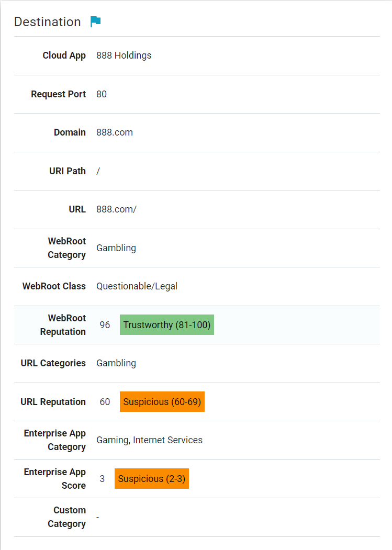Click the green Trustworthy (81-100) badge
The width and height of the screenshot is (392, 550).
(167, 325)
